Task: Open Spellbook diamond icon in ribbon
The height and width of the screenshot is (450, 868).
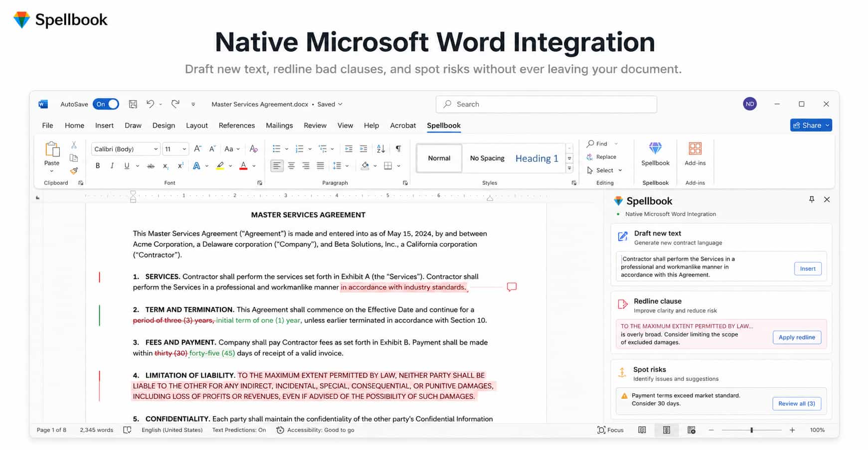Action: coord(655,149)
